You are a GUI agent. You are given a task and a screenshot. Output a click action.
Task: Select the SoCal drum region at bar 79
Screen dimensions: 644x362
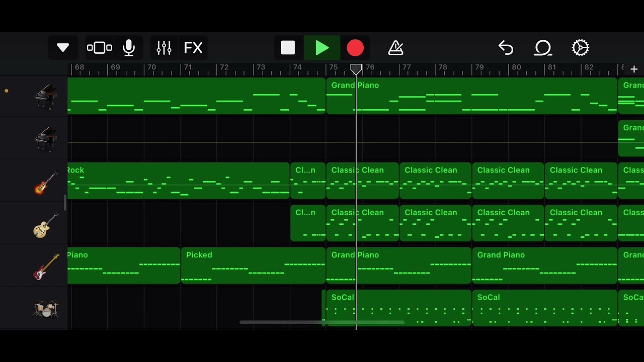[x=544, y=308]
